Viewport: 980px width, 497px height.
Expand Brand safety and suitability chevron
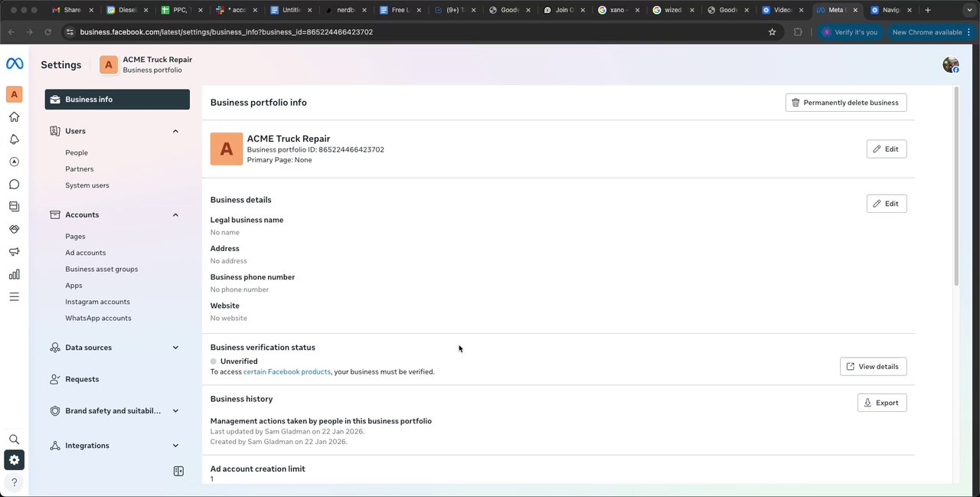coord(175,411)
